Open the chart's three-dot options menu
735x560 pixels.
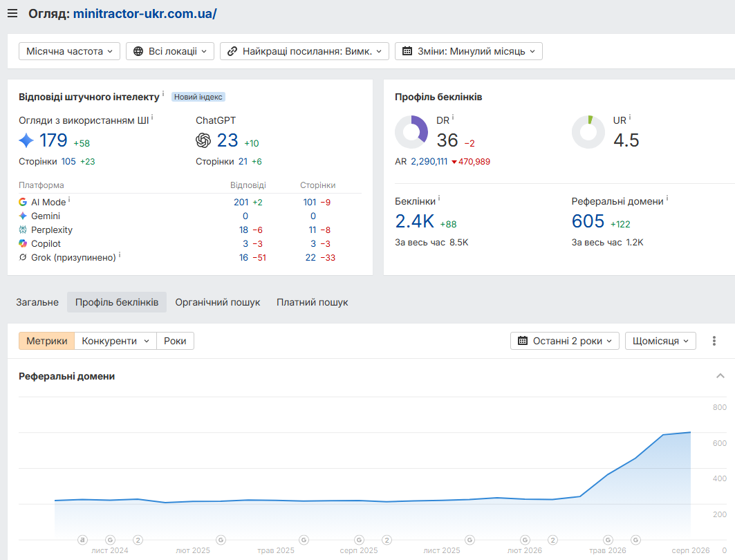point(714,341)
